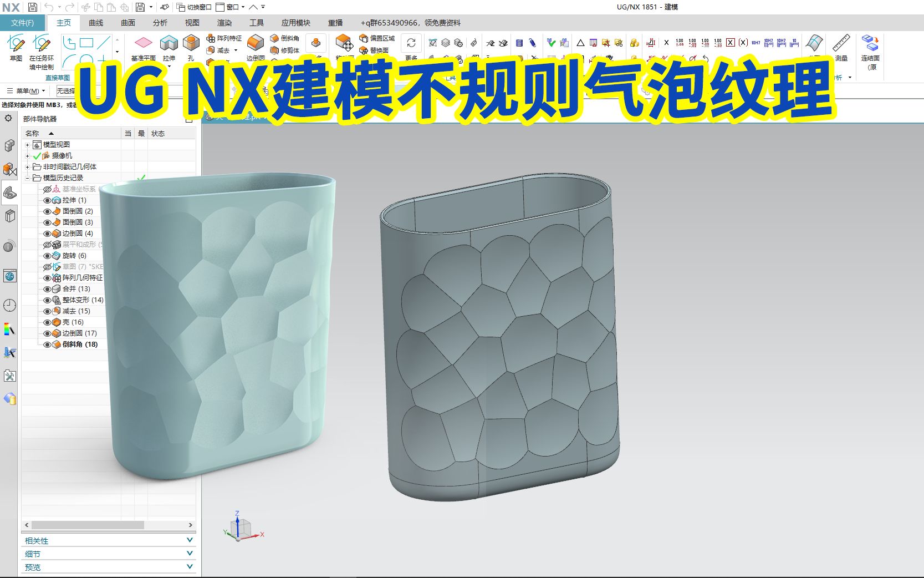Click the save icon in the quick access bar

pos(33,7)
